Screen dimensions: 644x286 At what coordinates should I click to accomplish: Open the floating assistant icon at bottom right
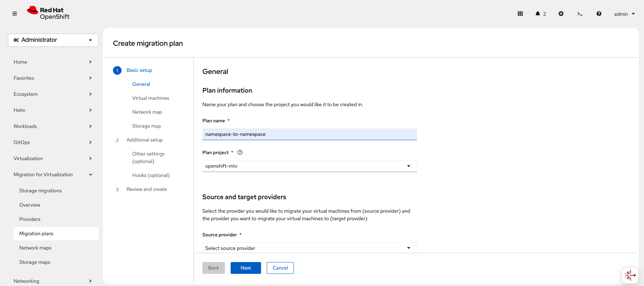[x=630, y=275]
